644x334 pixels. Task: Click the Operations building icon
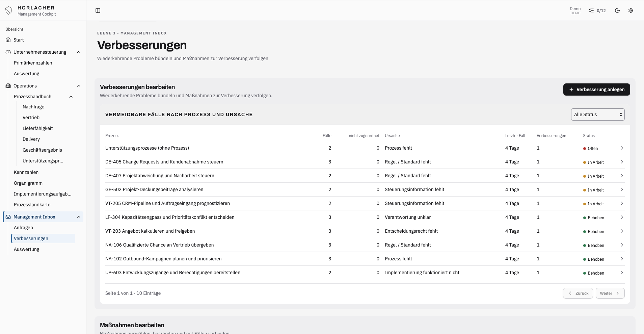click(8, 86)
